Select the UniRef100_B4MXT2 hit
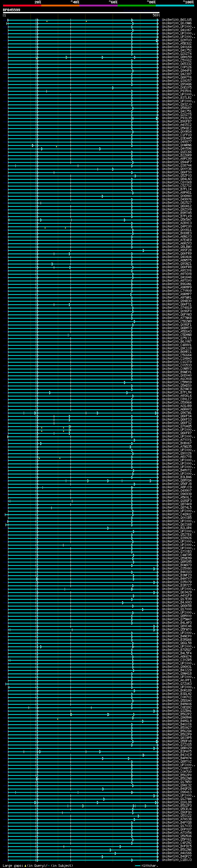The height and width of the screenshot is (868, 197). click(177, 470)
